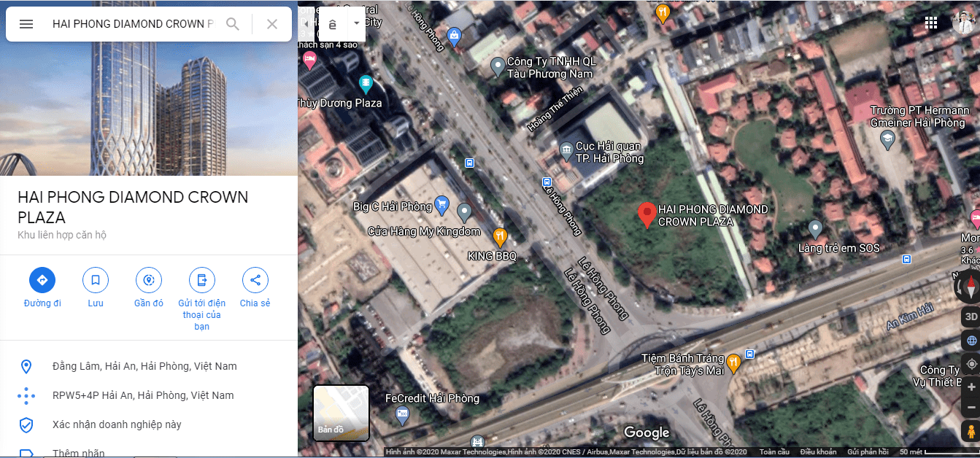Click the pink hotel marker at top left
Image resolution: width=980 pixels, height=458 pixels.
309,60
